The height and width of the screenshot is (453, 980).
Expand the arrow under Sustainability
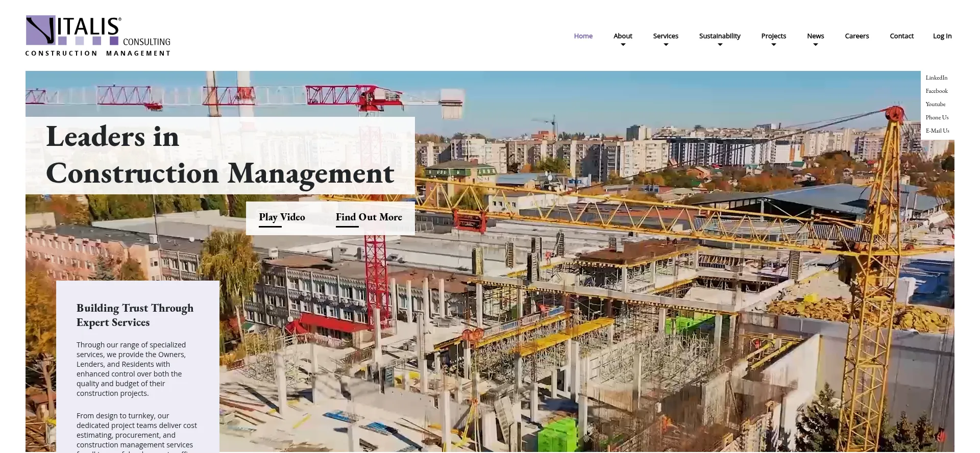(x=720, y=45)
